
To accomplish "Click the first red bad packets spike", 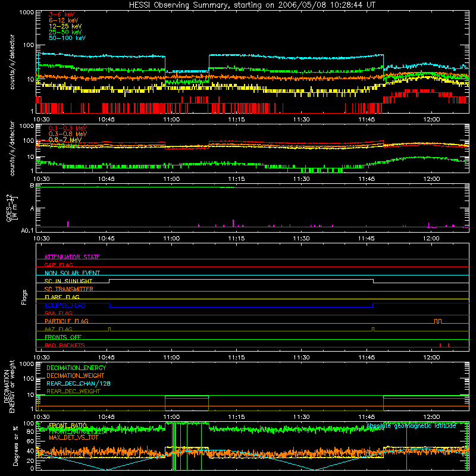I will point(440,345).
